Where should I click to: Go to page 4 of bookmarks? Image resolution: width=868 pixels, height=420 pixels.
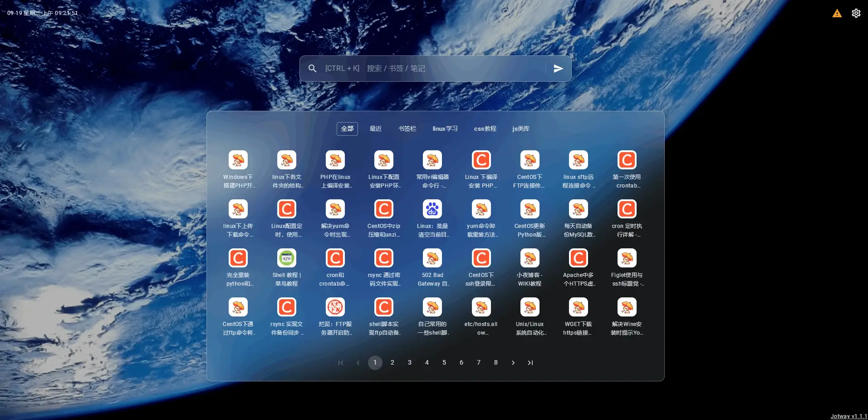click(x=427, y=363)
